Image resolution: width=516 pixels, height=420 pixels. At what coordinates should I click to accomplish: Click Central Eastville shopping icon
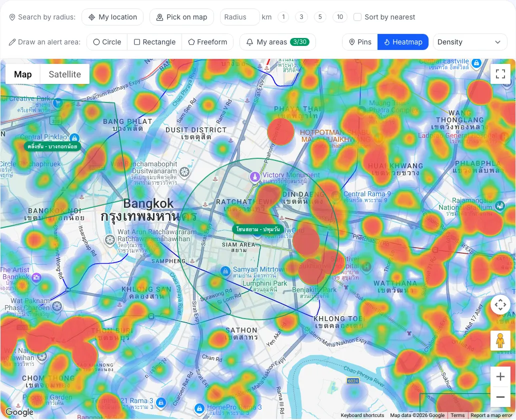click(476, 63)
